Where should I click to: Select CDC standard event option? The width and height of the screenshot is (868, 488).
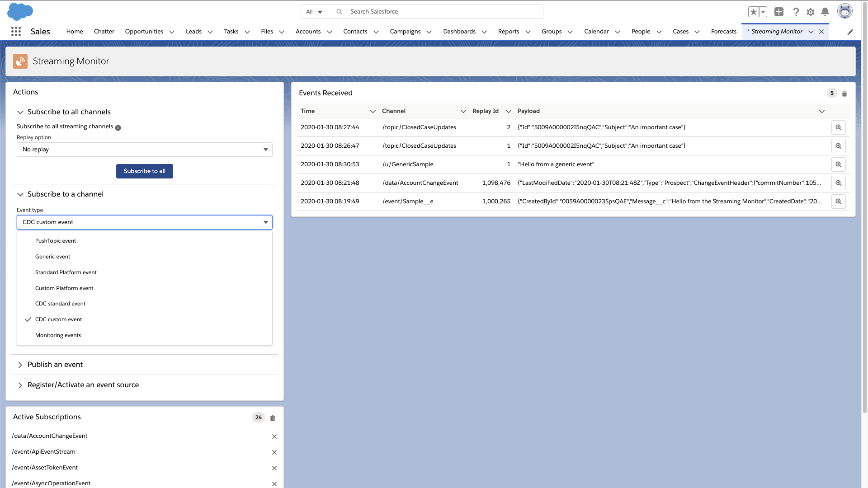145,304
